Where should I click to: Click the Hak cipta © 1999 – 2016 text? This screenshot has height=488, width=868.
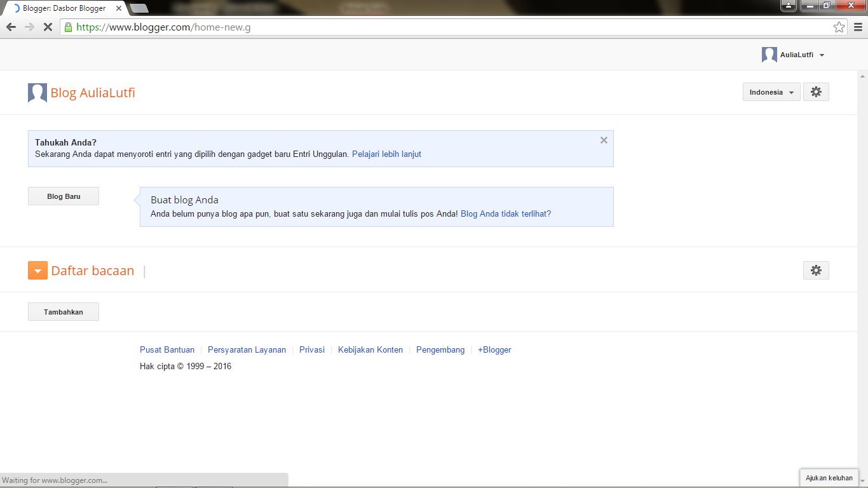(186, 366)
